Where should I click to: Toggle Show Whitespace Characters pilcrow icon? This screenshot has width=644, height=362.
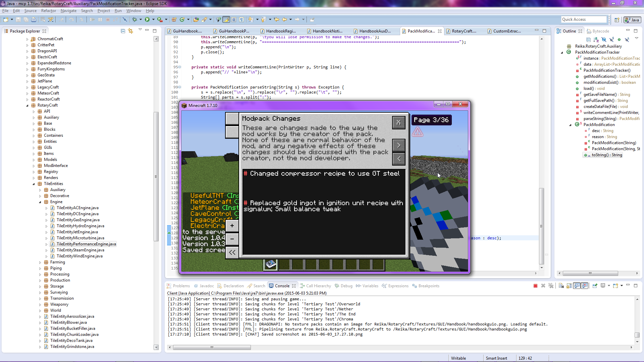[x=241, y=20]
